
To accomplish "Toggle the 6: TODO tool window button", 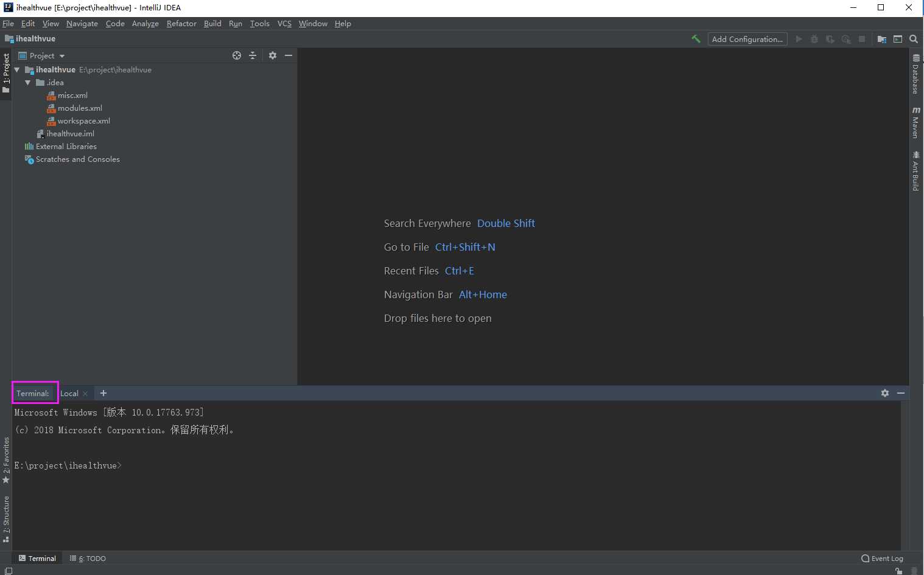I will [x=88, y=558].
